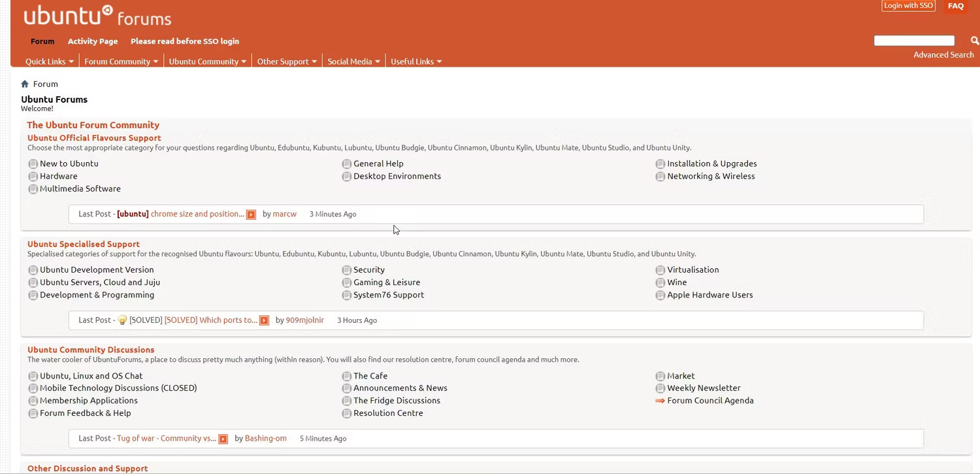The height and width of the screenshot is (474, 980).
Task: Click the arrow icon beside Forum Council Agenda
Action: 660,401
